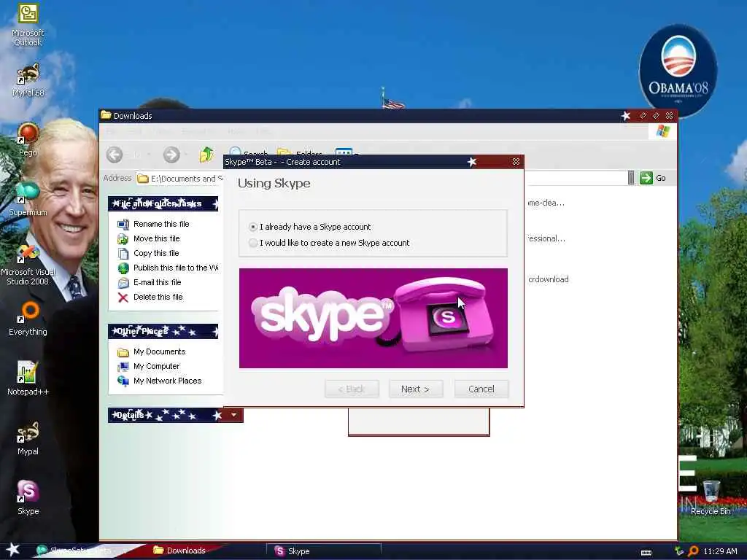747x560 pixels.
Task: Open My Network Places link
Action: (x=167, y=381)
